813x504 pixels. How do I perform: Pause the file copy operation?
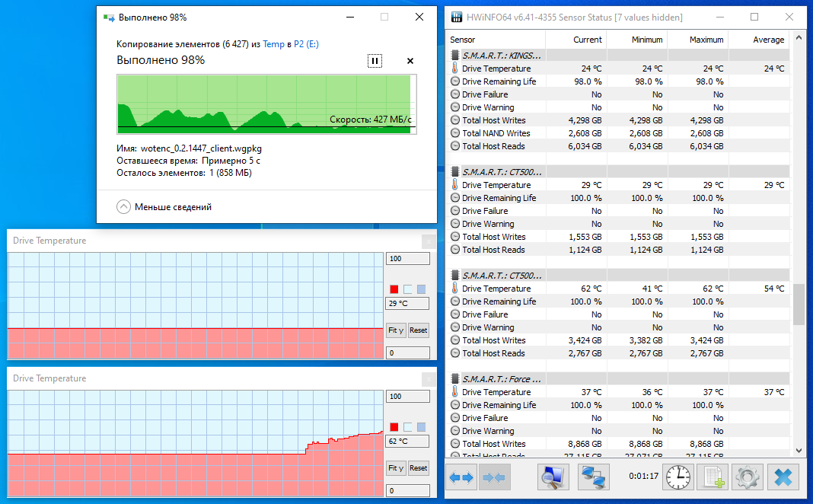(x=374, y=60)
